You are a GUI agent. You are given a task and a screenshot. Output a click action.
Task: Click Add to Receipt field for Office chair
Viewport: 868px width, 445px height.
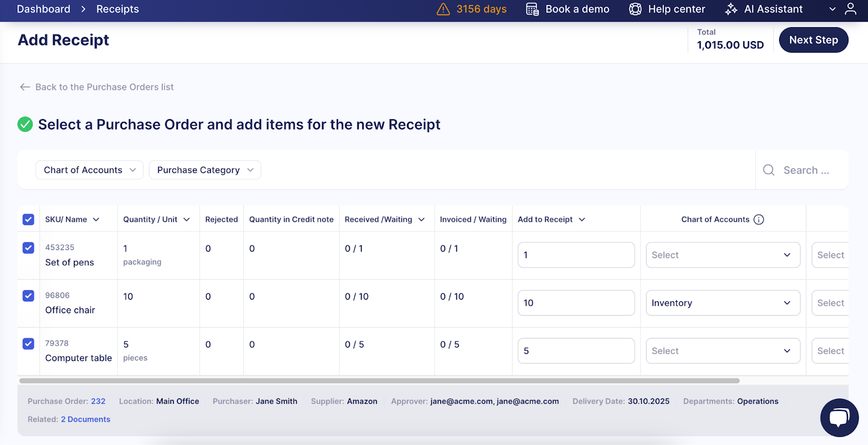[576, 303]
